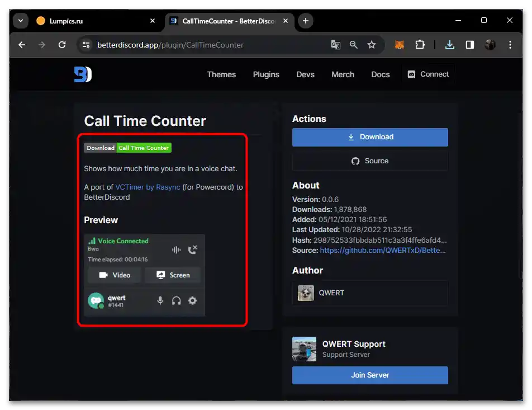Open the Source GitHub button
This screenshot has height=410, width=532.
point(370,161)
